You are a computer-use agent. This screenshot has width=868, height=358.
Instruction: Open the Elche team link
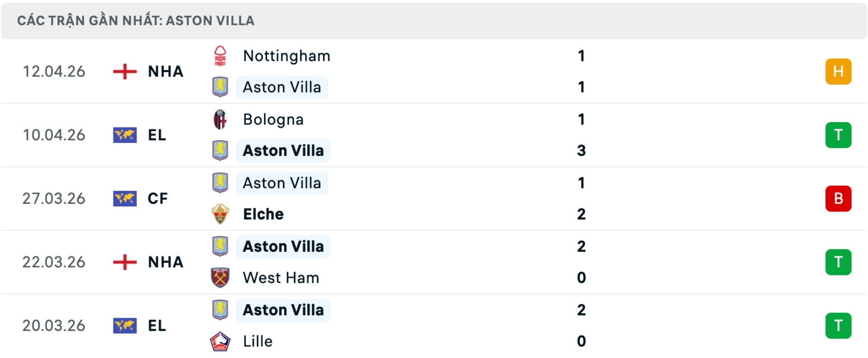263,214
